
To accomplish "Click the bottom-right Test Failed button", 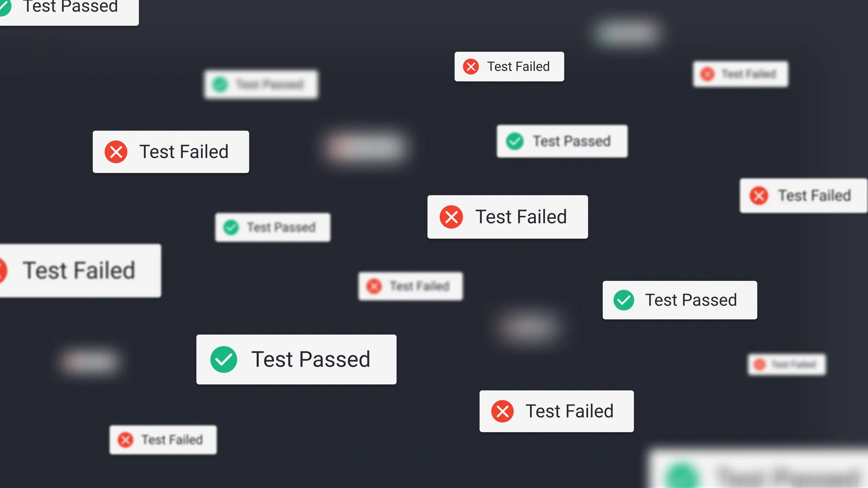I will tap(786, 364).
